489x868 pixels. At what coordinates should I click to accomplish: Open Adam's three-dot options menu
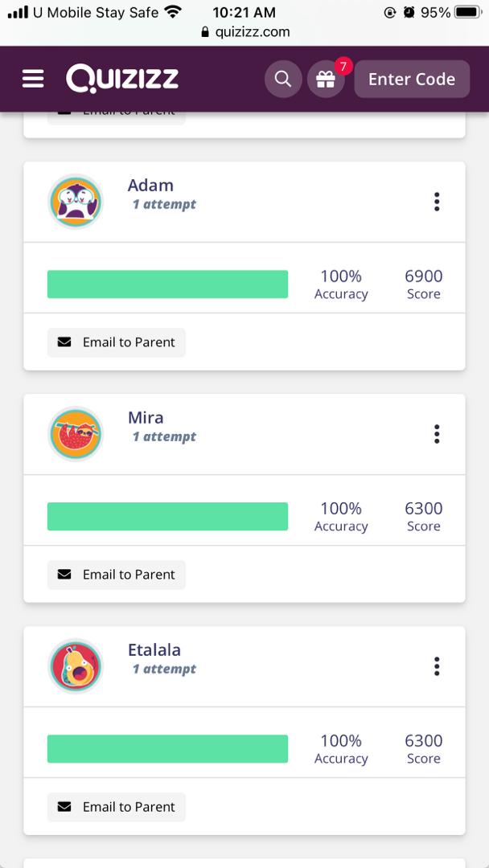pos(437,202)
